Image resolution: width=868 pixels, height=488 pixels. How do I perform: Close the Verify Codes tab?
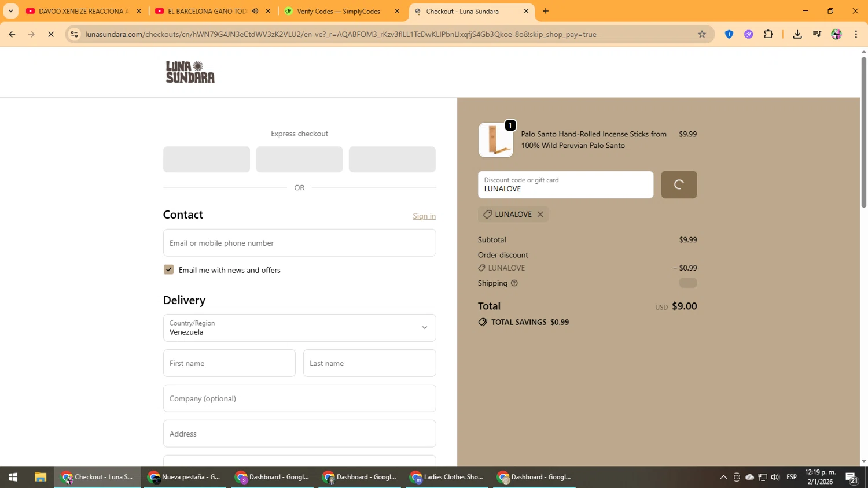pos(397,11)
